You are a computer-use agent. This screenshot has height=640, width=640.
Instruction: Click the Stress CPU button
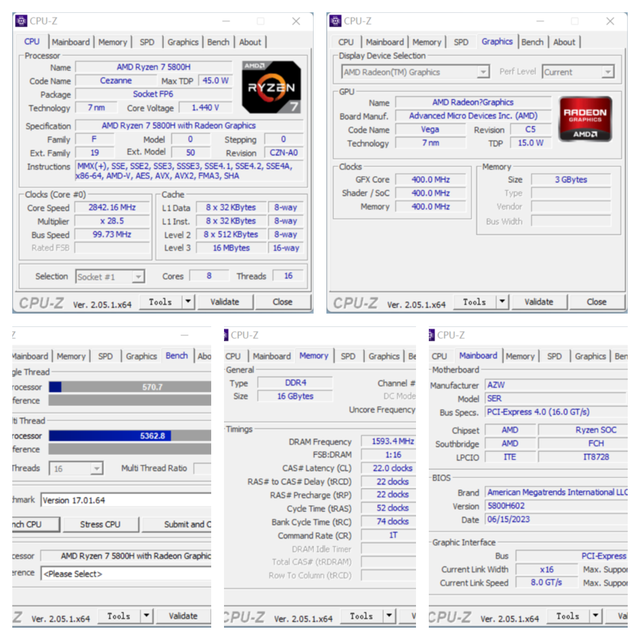click(x=100, y=524)
